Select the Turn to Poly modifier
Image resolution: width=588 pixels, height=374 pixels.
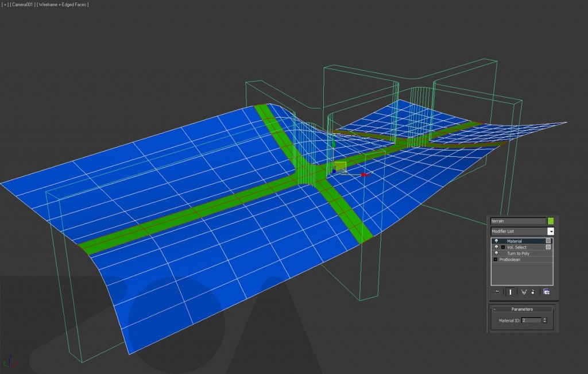click(519, 253)
